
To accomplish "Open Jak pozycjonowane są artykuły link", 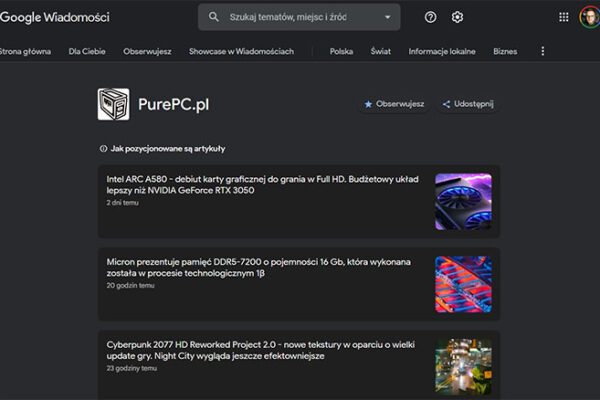I will [168, 149].
